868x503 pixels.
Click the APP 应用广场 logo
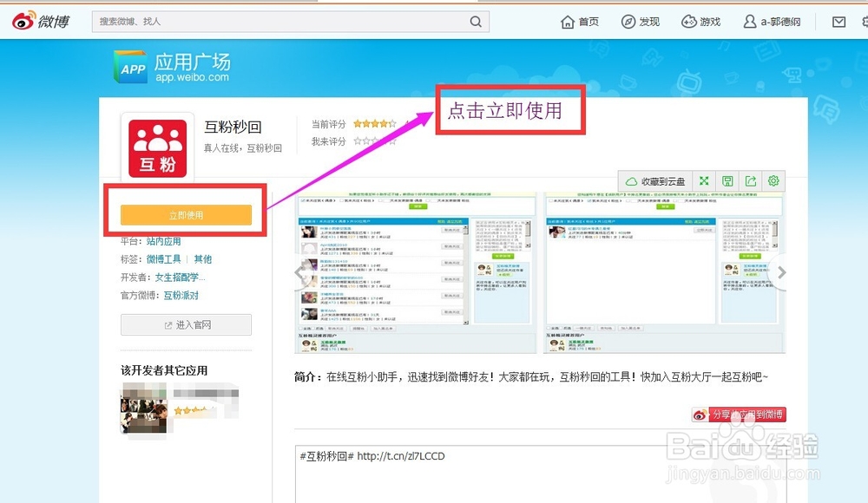click(x=172, y=67)
